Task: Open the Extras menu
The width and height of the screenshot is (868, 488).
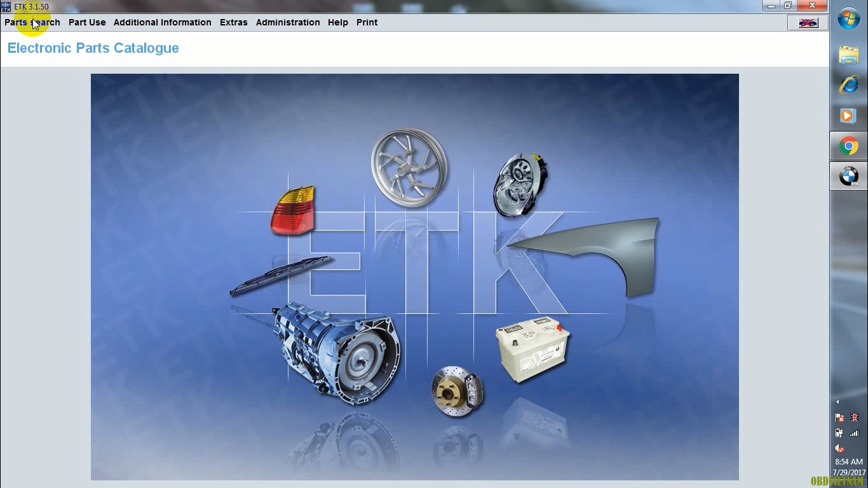Action: 234,22
